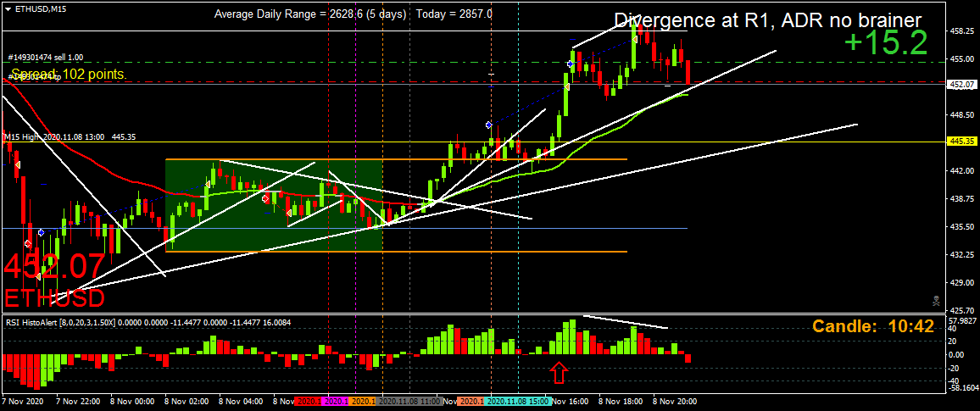Select the white divergence line above RSI histogram
Screen dimensions: 980x411
coord(625,322)
